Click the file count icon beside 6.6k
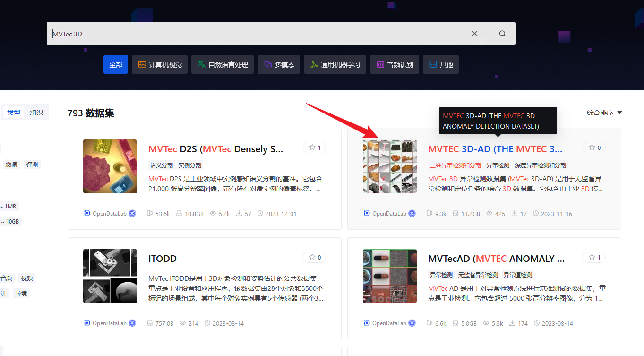The image size is (644, 356). click(429, 323)
